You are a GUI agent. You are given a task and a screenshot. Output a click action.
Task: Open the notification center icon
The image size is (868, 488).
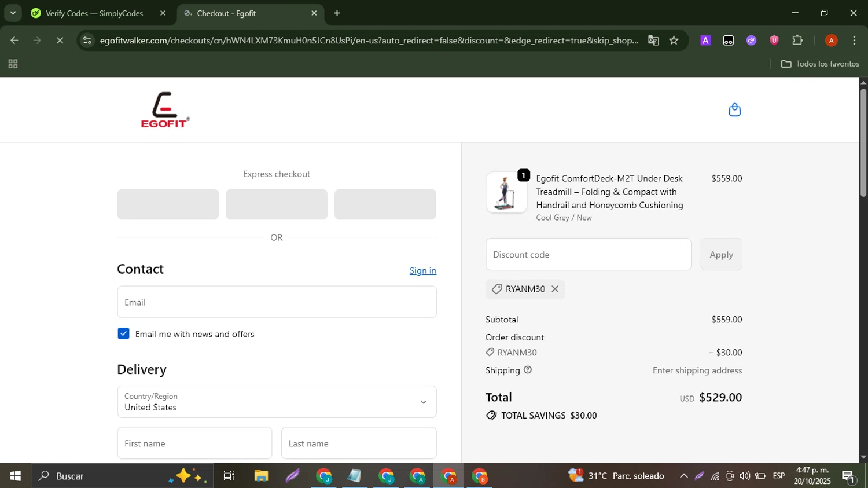849,476
